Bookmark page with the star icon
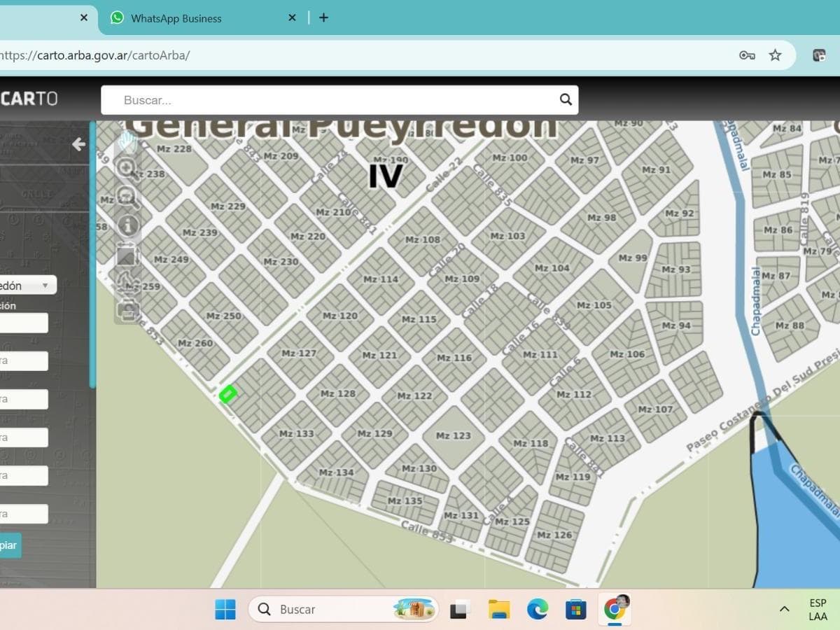Screen dimensions: 840x630 [x=775, y=55]
